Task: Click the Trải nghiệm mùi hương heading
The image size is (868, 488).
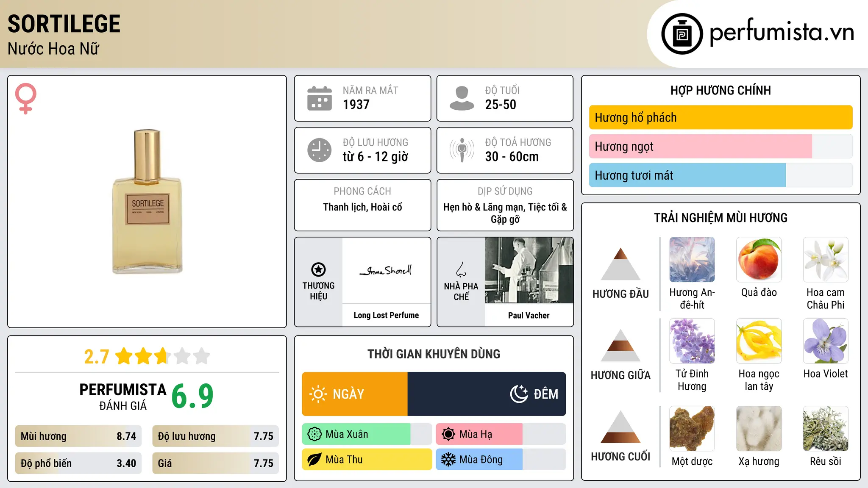Action: click(x=721, y=218)
